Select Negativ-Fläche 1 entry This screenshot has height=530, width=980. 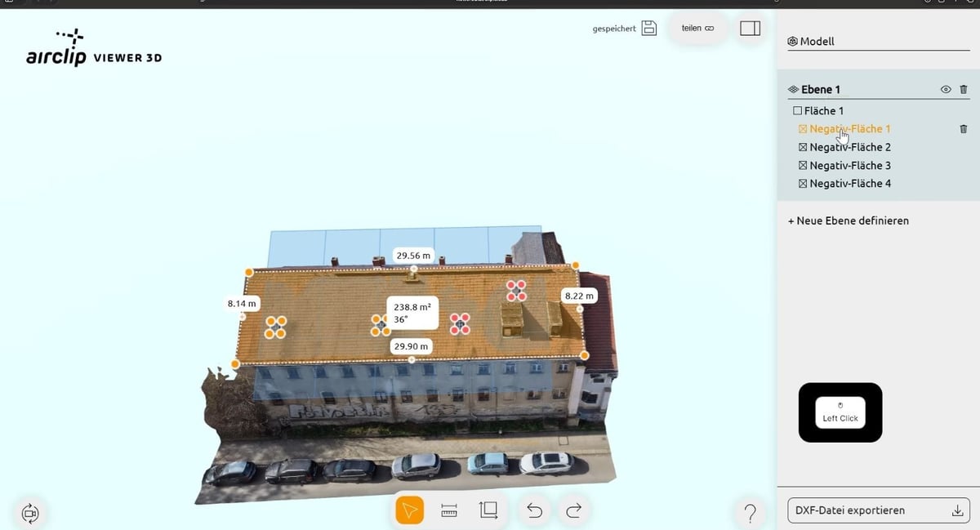click(x=850, y=129)
